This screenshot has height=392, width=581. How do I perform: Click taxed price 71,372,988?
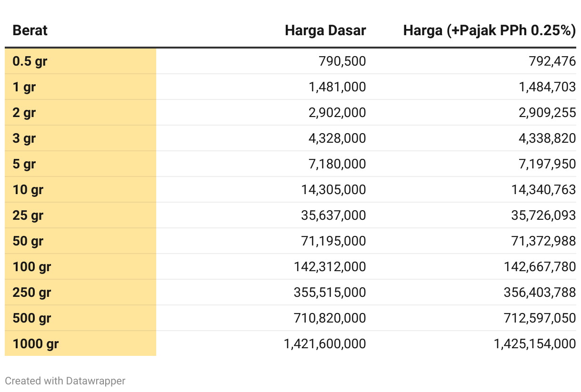tap(543, 241)
